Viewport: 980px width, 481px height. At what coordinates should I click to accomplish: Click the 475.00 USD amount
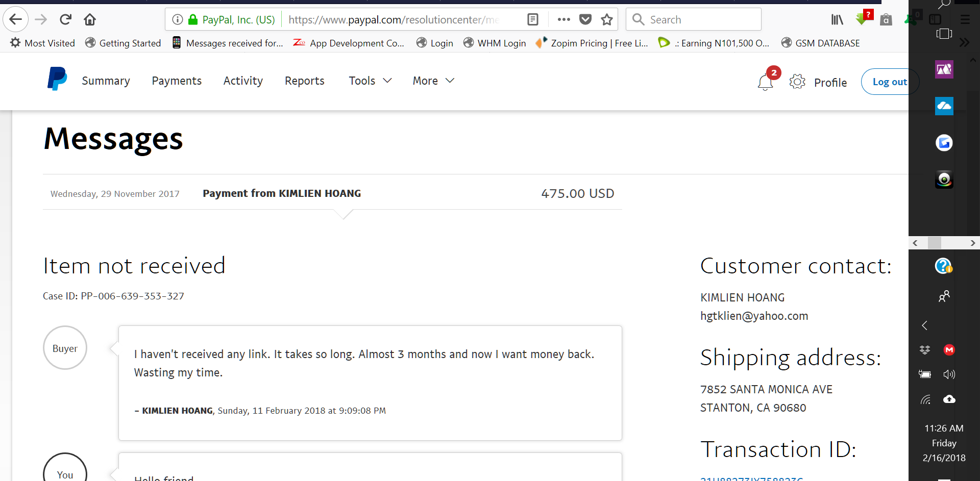pyautogui.click(x=577, y=193)
